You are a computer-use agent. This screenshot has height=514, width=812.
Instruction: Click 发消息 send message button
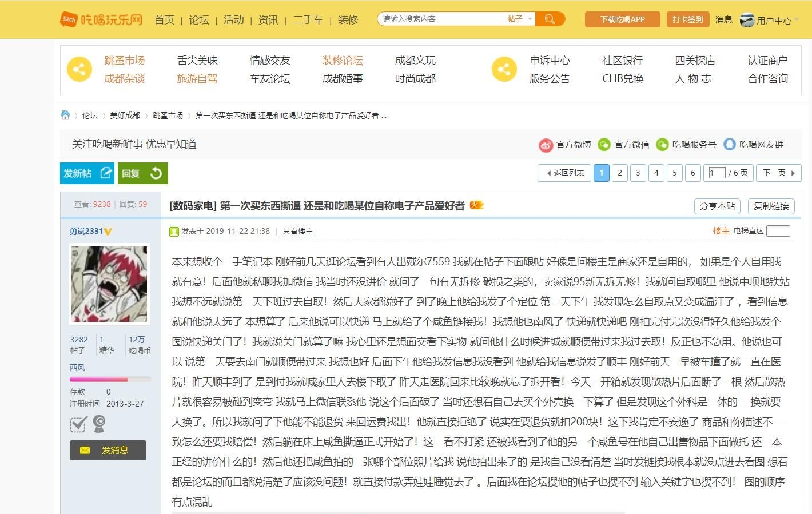108,450
